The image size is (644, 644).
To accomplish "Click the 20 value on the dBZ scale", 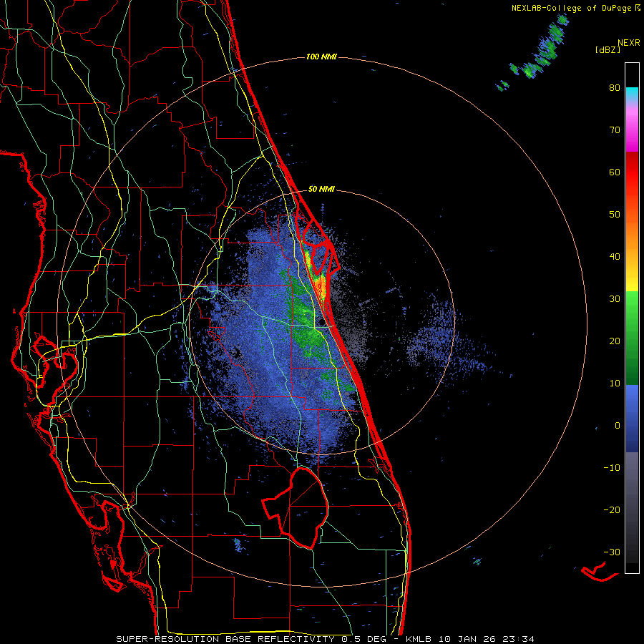I will click(615, 341).
